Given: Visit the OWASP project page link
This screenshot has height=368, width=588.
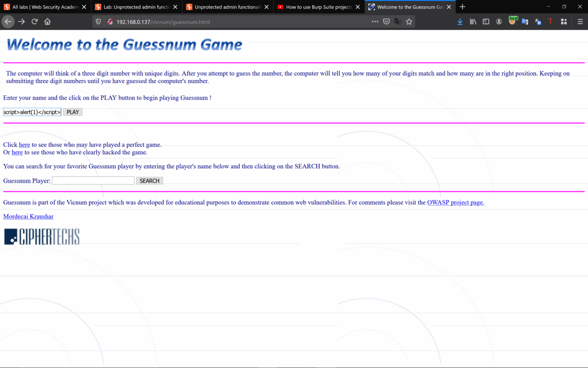Looking at the screenshot, I should pyautogui.click(x=456, y=202).
